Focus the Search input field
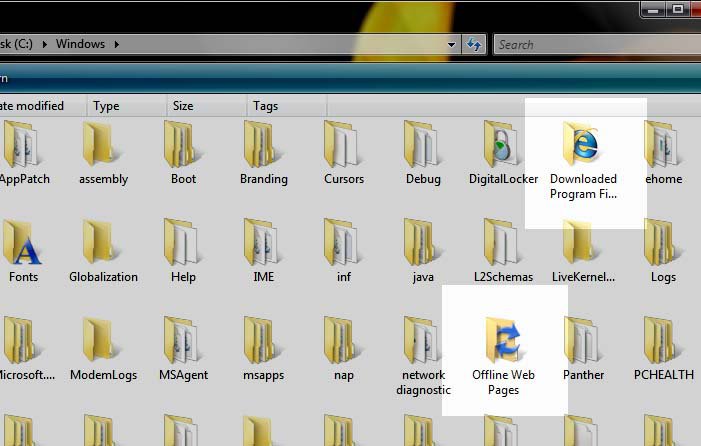Viewport: 701px width, 446px height. point(598,45)
